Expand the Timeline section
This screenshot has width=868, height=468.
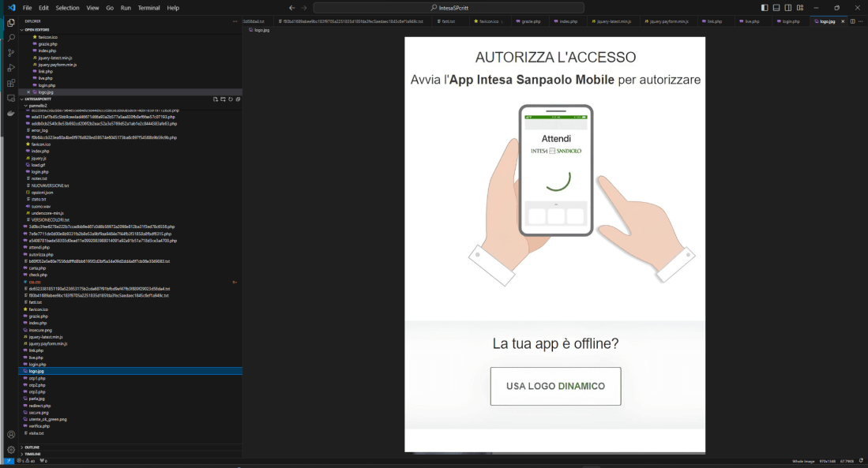coord(33,454)
